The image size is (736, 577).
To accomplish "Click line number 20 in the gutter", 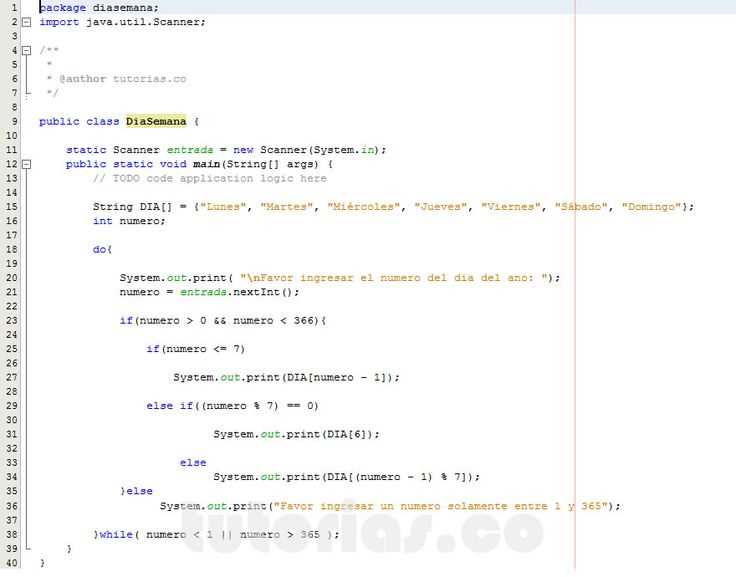I will pyautogui.click(x=12, y=278).
